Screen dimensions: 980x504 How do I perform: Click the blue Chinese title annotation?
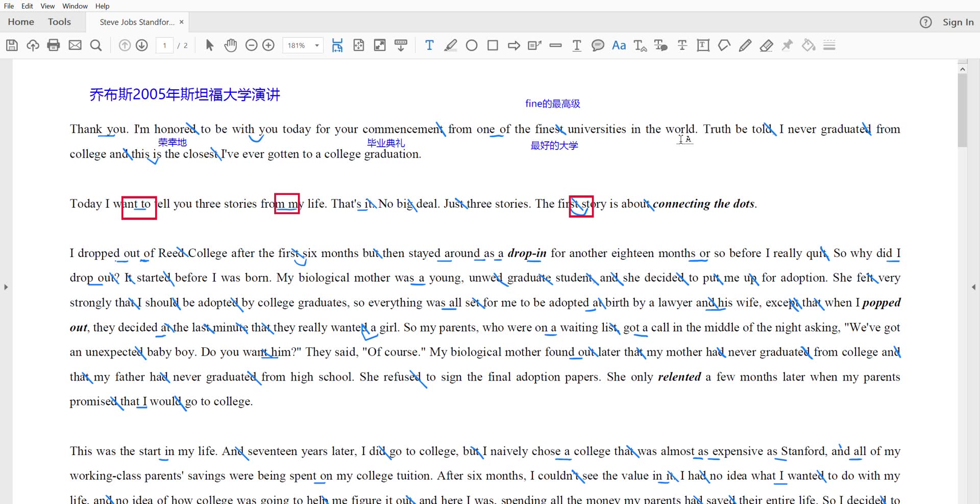185,94
